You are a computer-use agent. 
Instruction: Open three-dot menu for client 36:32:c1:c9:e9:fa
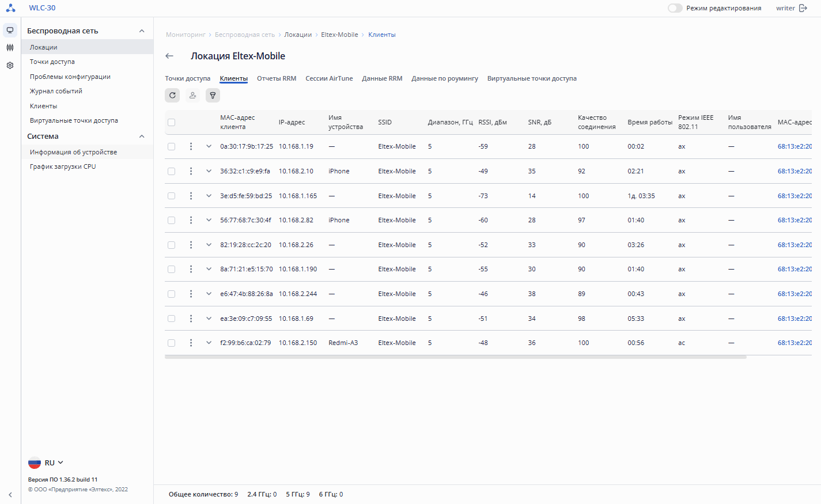tap(191, 171)
